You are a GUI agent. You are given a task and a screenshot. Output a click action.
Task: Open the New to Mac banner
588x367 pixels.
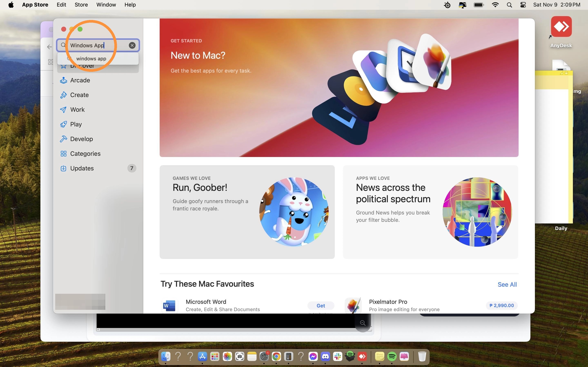339,88
